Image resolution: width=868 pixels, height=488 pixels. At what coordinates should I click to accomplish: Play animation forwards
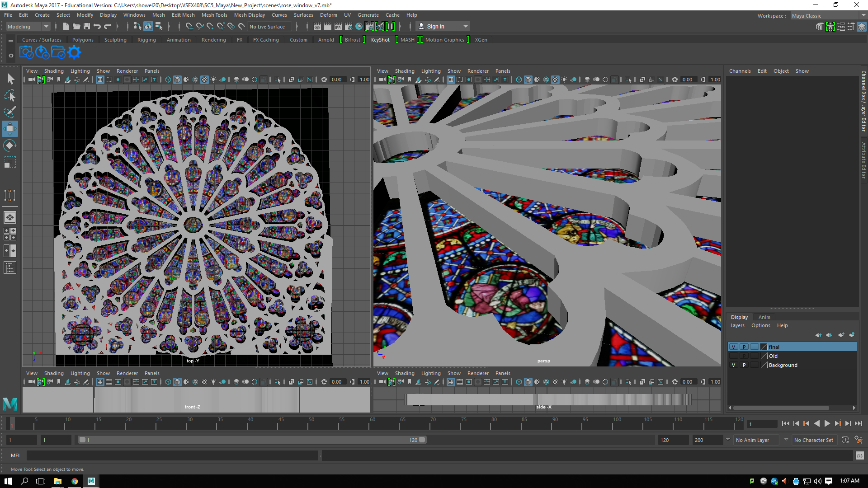point(827,423)
